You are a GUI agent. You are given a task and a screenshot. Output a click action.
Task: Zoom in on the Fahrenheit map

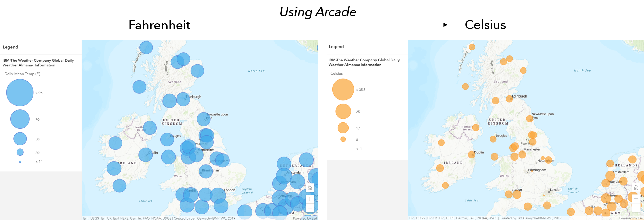pos(310,199)
